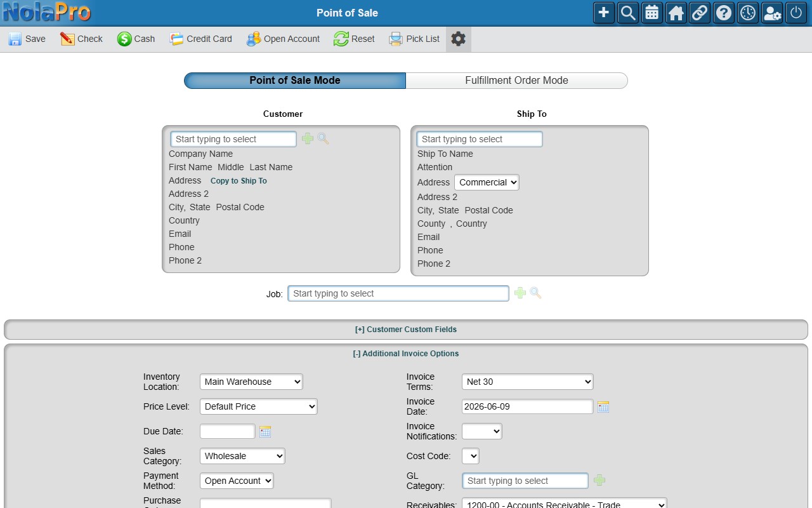Screen dimensions: 812x508
Task: Open the Price Level dropdown
Action: pos(259,406)
